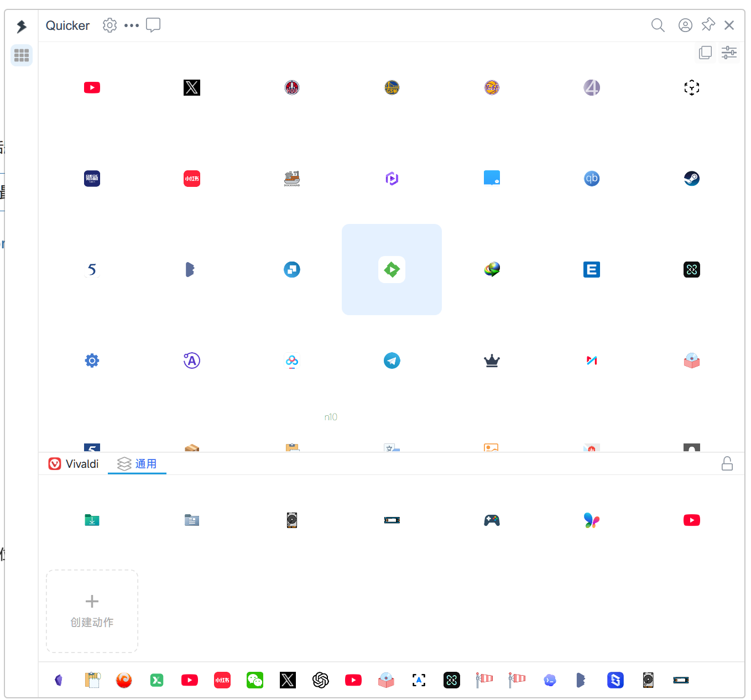The width and height of the screenshot is (751, 700).
Task: Click the Quicker lightning logo
Action: click(22, 27)
